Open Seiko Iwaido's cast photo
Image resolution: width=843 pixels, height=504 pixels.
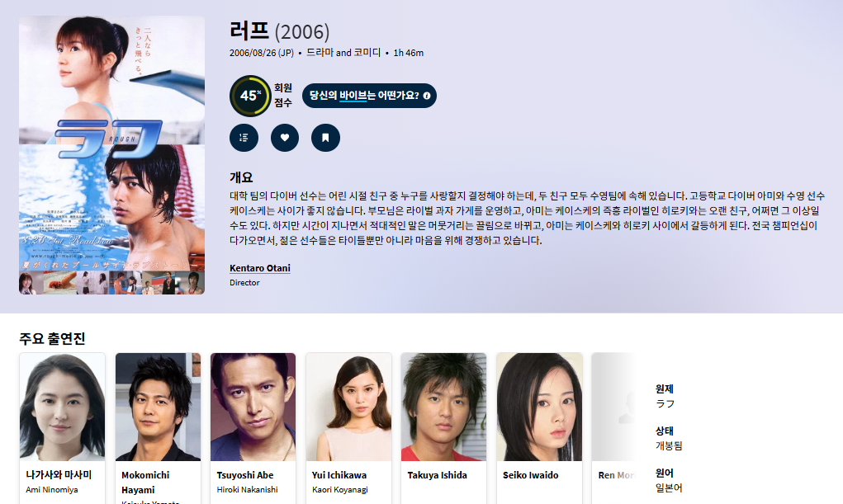pos(539,407)
